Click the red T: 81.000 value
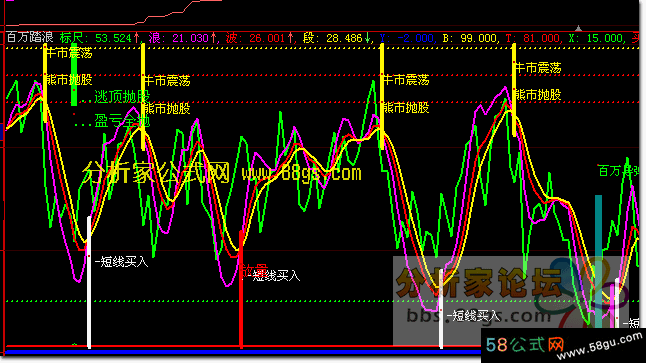The width and height of the screenshot is (646, 363). click(x=533, y=38)
